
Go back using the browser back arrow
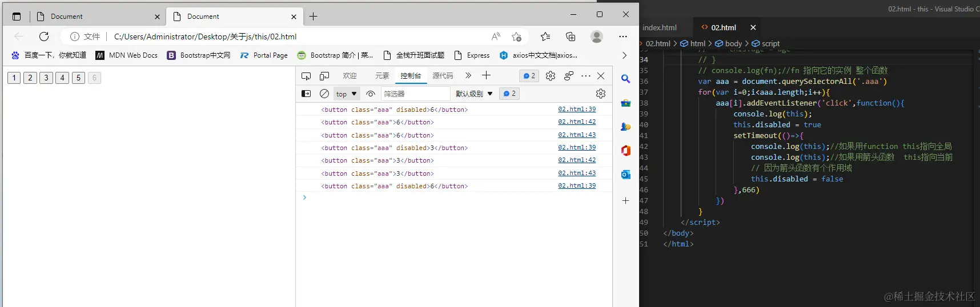18,37
